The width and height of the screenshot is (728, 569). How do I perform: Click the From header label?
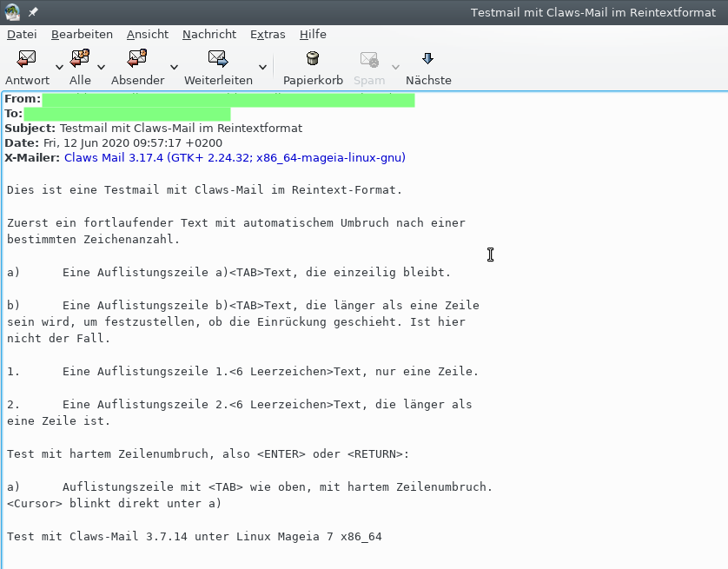click(x=23, y=99)
